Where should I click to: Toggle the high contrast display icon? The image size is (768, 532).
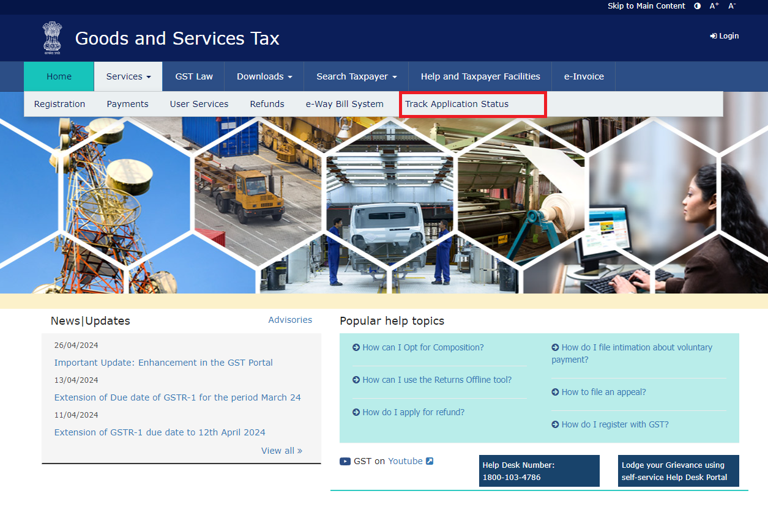click(x=697, y=6)
